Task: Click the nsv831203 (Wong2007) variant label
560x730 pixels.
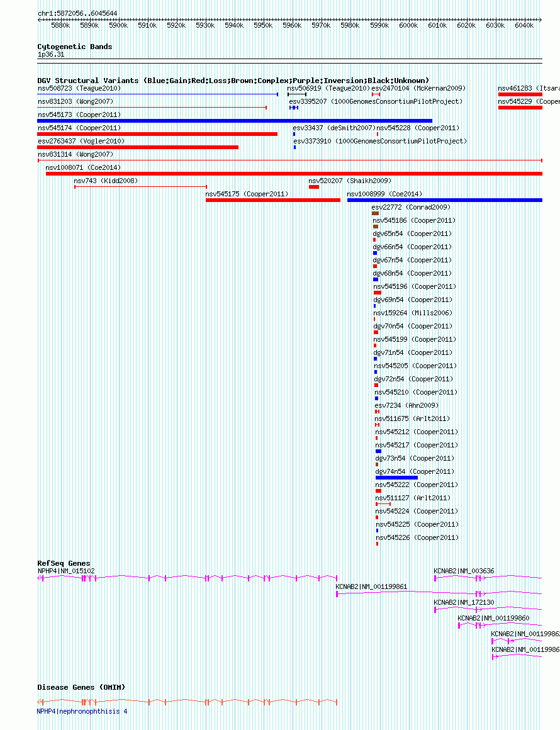Action: click(76, 101)
